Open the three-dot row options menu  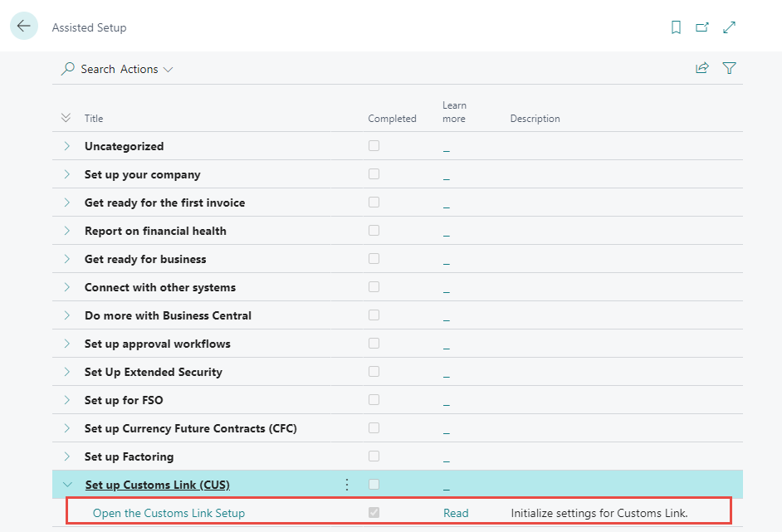click(347, 485)
